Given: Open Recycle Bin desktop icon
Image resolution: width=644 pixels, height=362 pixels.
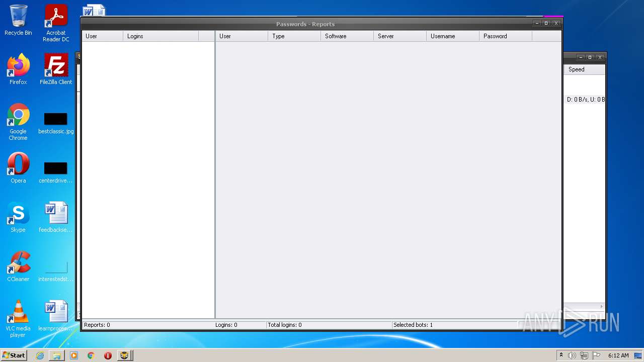Looking at the screenshot, I should click(x=18, y=20).
